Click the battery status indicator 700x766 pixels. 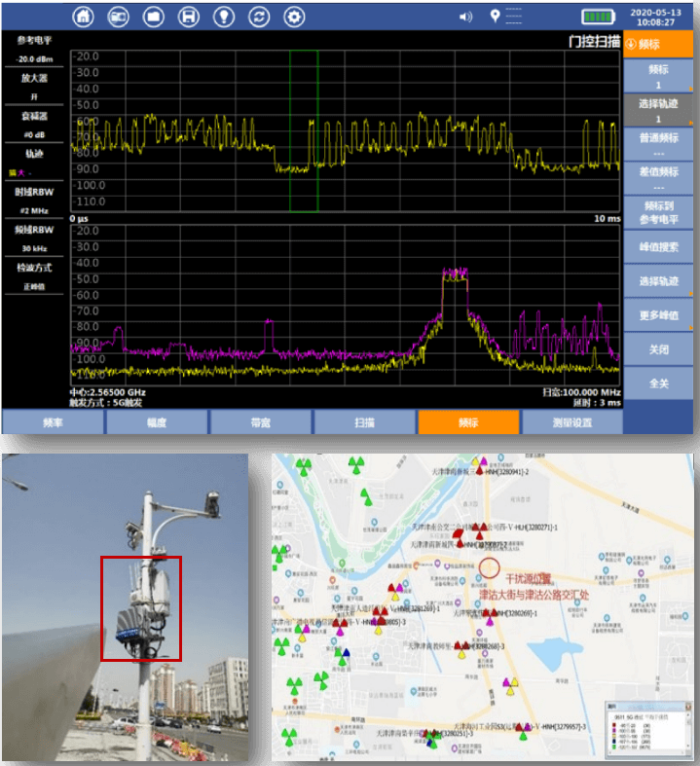(598, 17)
